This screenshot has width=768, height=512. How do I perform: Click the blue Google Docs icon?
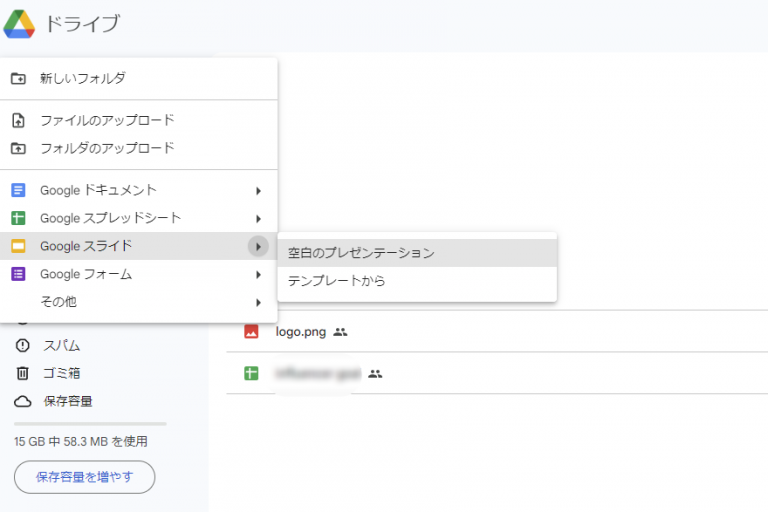[18, 190]
